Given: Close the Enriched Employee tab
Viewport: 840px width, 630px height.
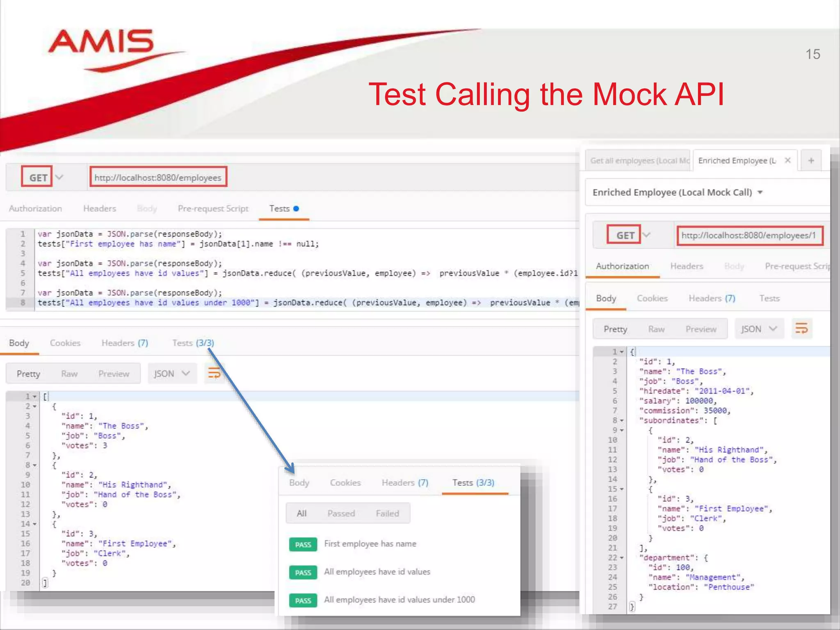Looking at the screenshot, I should coord(787,160).
